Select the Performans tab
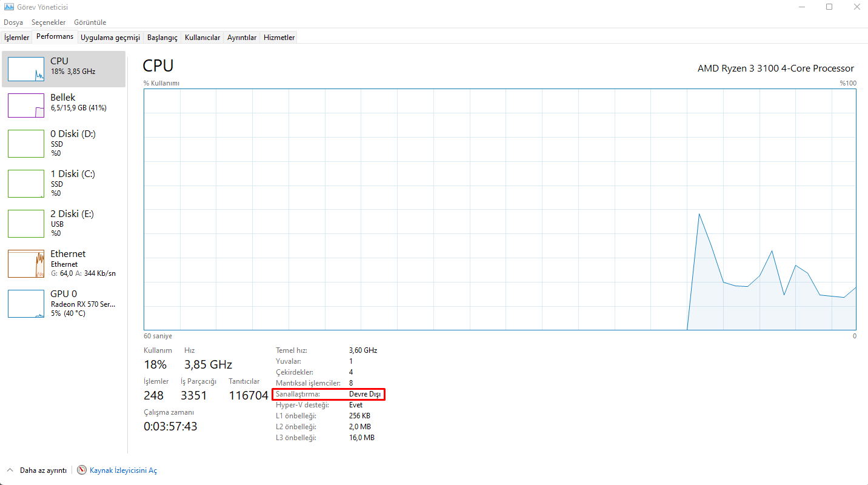This screenshot has width=868, height=485. (55, 36)
